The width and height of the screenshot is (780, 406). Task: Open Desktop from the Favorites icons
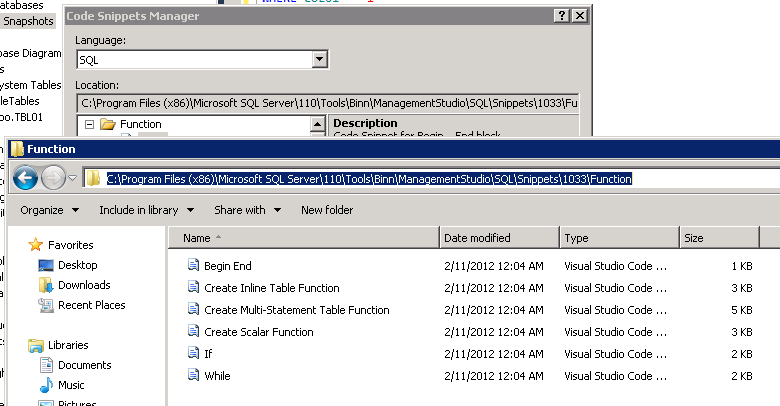click(46, 265)
